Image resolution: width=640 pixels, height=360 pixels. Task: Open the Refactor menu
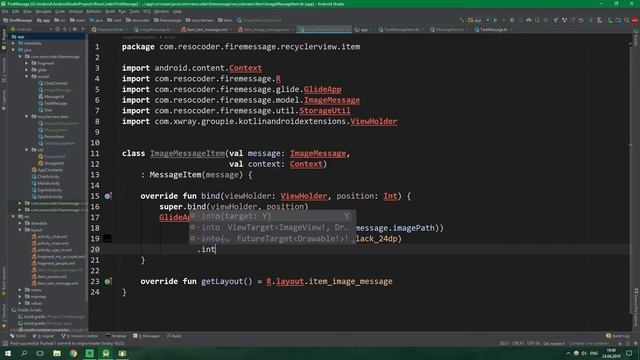93,11
